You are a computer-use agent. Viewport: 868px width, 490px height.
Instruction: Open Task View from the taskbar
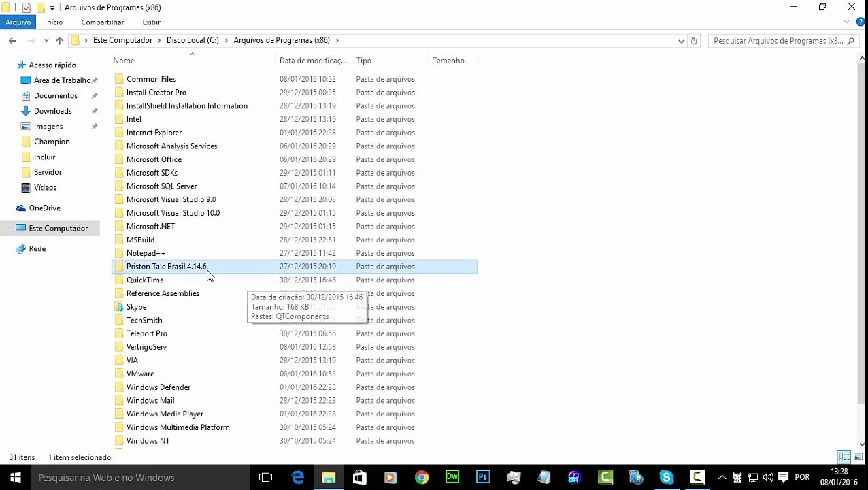coord(266,478)
